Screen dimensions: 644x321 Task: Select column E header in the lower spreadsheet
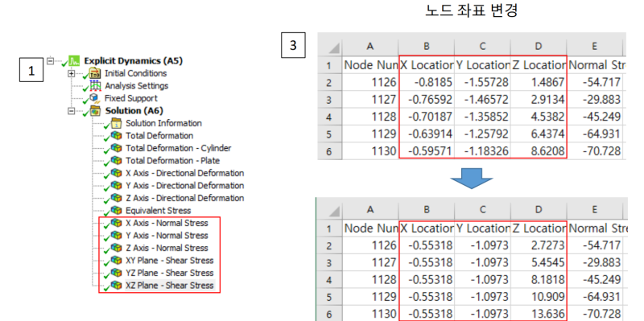(x=594, y=210)
